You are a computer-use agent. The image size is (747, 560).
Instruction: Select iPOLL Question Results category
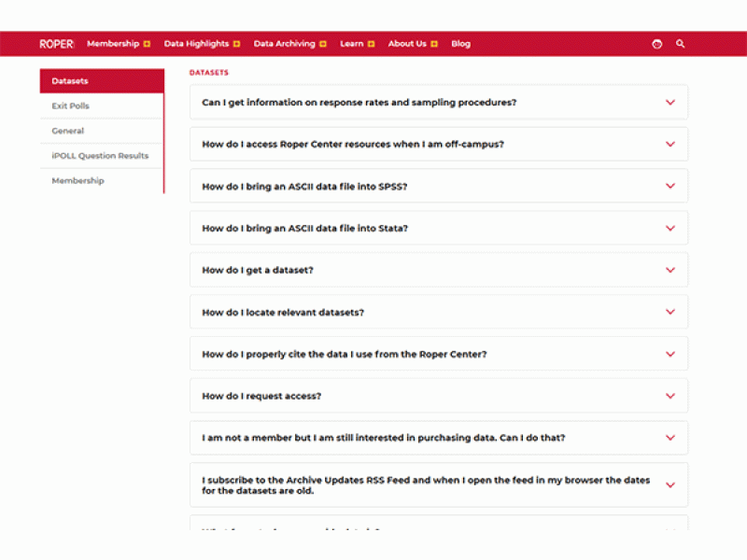coord(100,156)
